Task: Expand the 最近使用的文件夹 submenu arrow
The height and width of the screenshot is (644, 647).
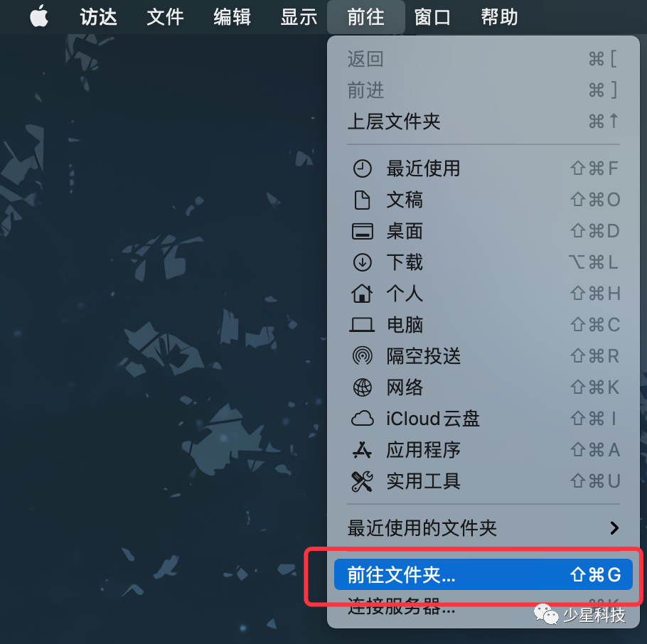Action: (614, 528)
